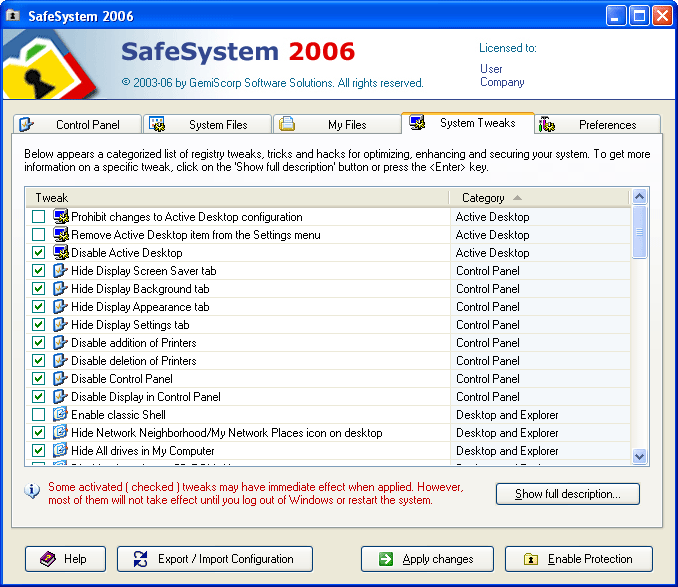Open the Help button
Screen dimensions: 678x587
[65, 559]
